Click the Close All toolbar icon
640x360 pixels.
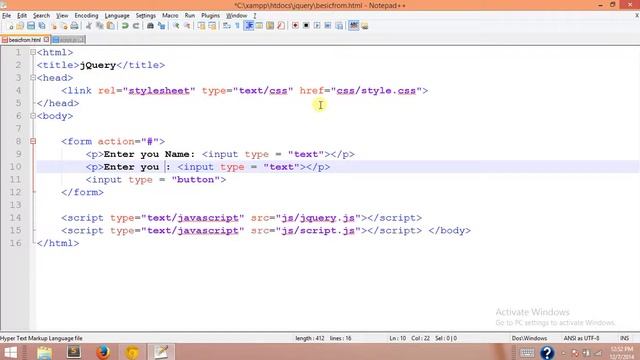(64, 26)
